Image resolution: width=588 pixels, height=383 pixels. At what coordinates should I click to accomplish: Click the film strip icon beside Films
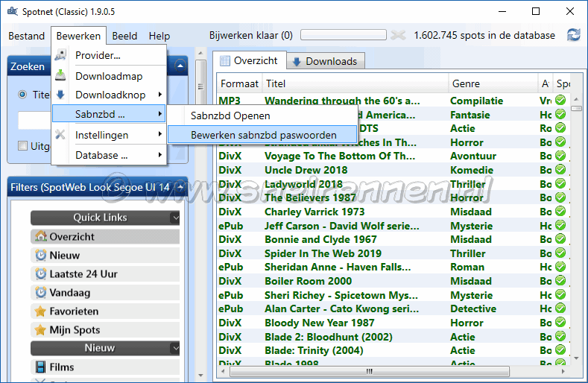(40, 367)
